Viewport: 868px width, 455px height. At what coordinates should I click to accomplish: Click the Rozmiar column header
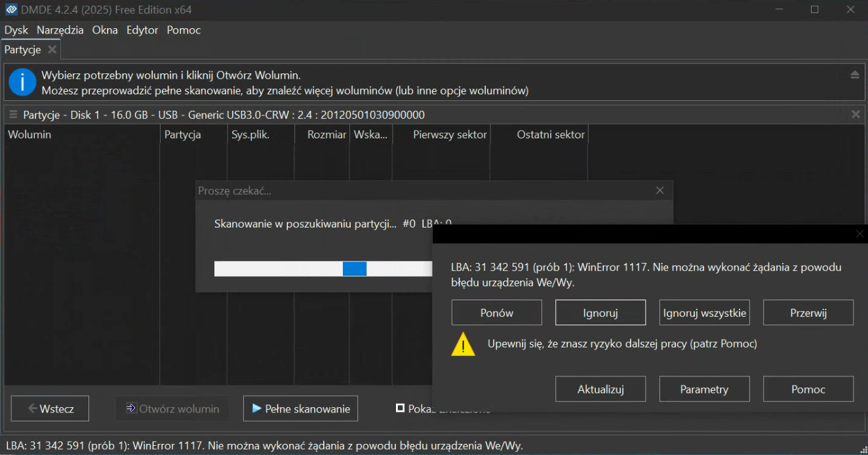[x=322, y=134]
